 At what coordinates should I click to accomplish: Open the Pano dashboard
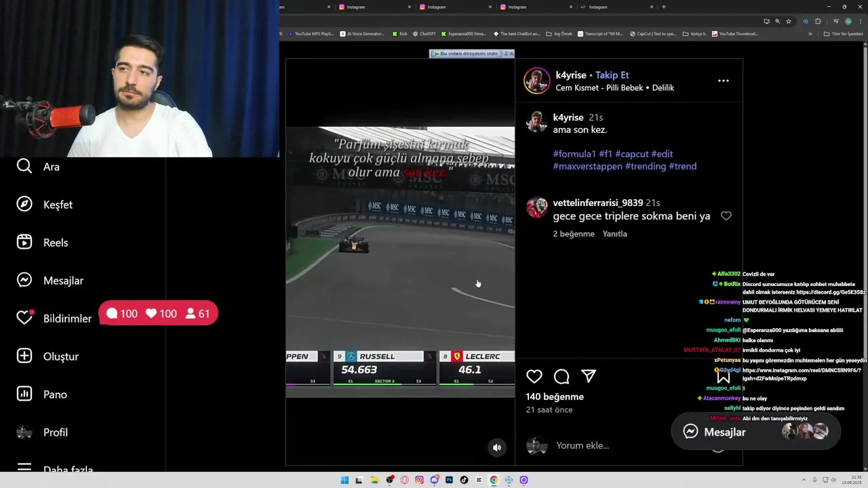(42, 394)
